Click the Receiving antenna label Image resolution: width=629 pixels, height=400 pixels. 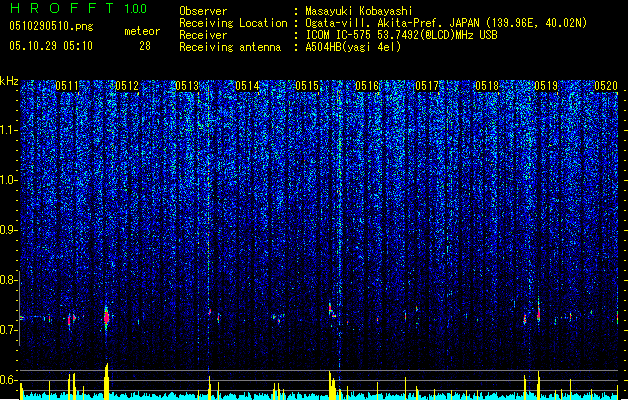[x=230, y=47]
